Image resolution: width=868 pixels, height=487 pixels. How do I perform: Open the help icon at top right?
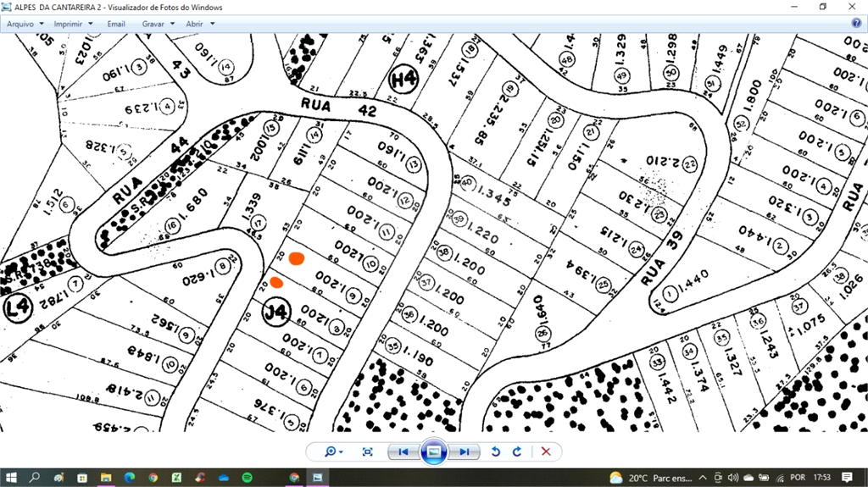pyautogui.click(x=856, y=24)
